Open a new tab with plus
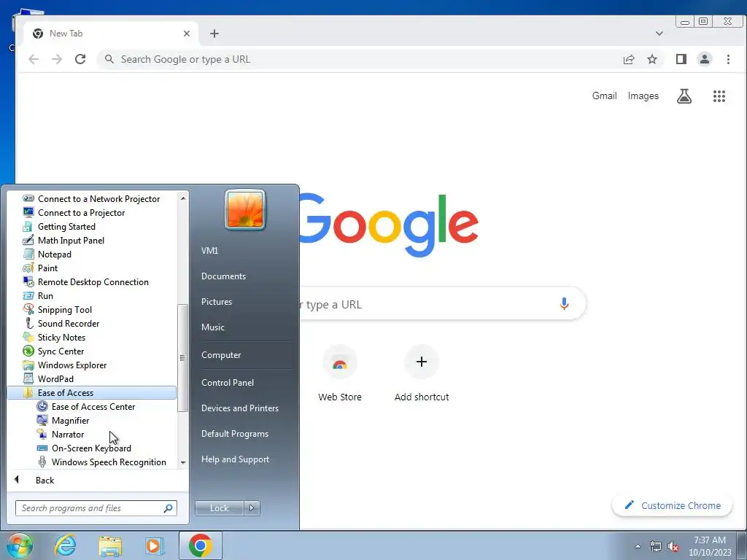The width and height of the screenshot is (747, 560). 214,34
